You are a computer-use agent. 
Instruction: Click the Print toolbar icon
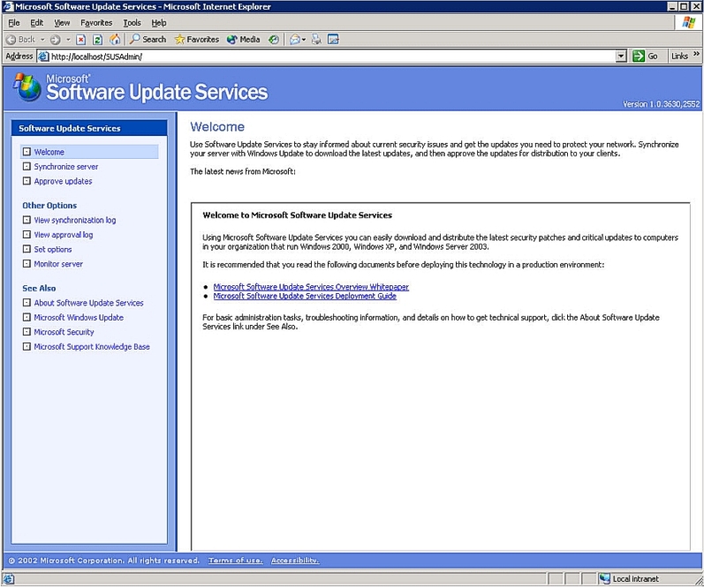pyautogui.click(x=316, y=40)
